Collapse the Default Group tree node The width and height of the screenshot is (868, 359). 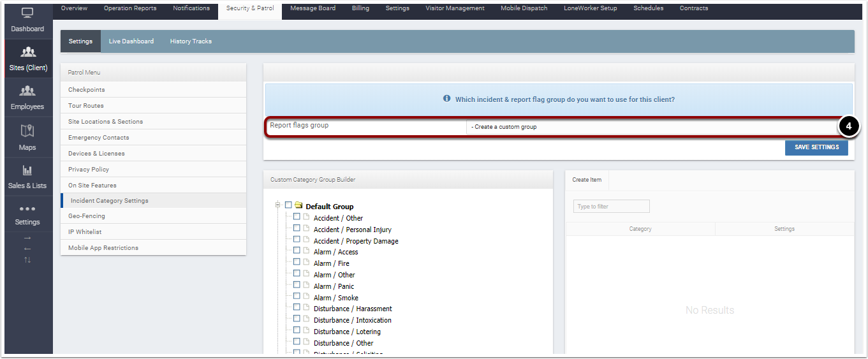click(278, 205)
